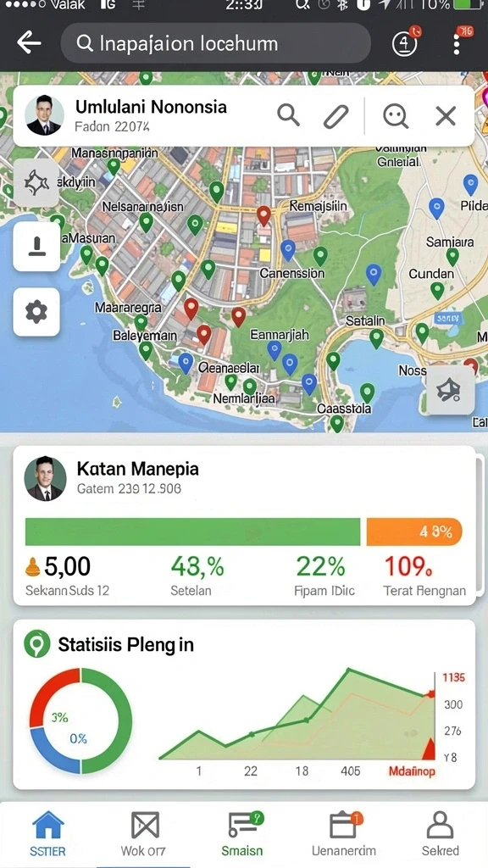Open the three-dot overflow menu
Screen dimensions: 488x868
[457, 43]
